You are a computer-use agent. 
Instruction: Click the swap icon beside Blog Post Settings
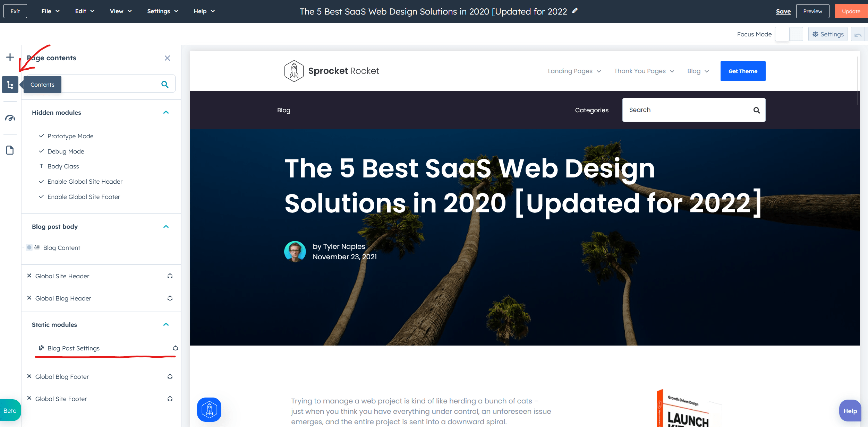pyautogui.click(x=175, y=348)
